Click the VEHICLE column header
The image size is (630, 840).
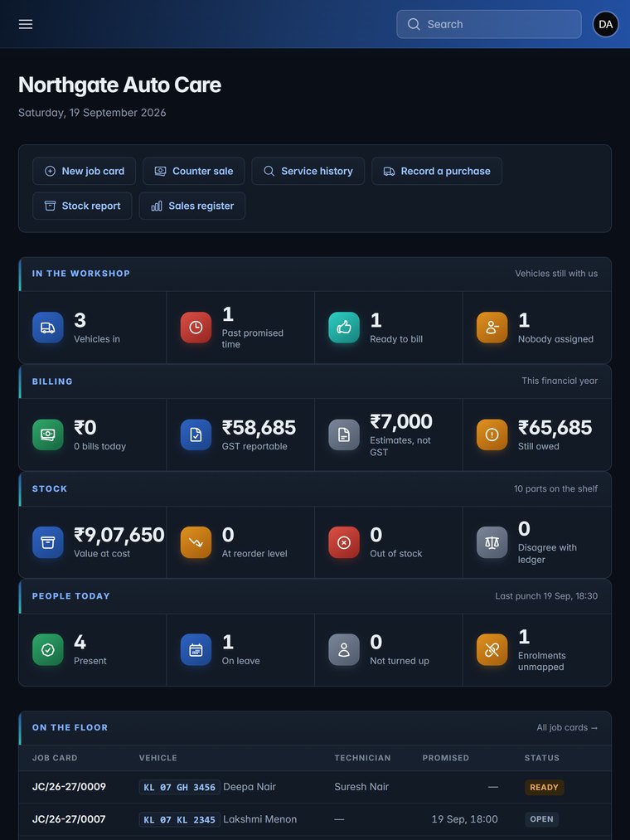(x=158, y=758)
